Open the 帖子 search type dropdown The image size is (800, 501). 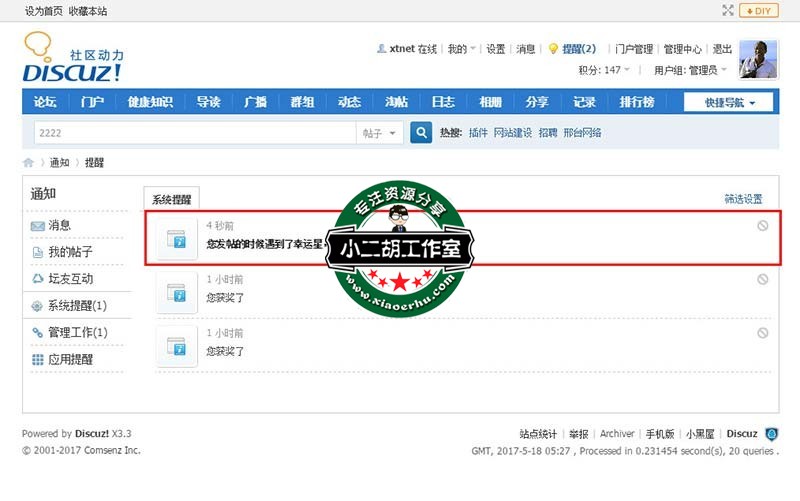pos(379,132)
